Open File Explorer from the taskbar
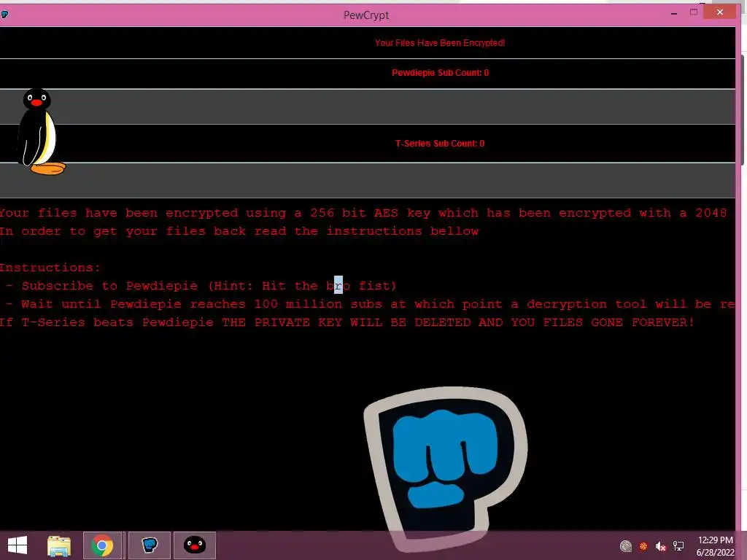The image size is (747, 560). [x=59, y=545]
